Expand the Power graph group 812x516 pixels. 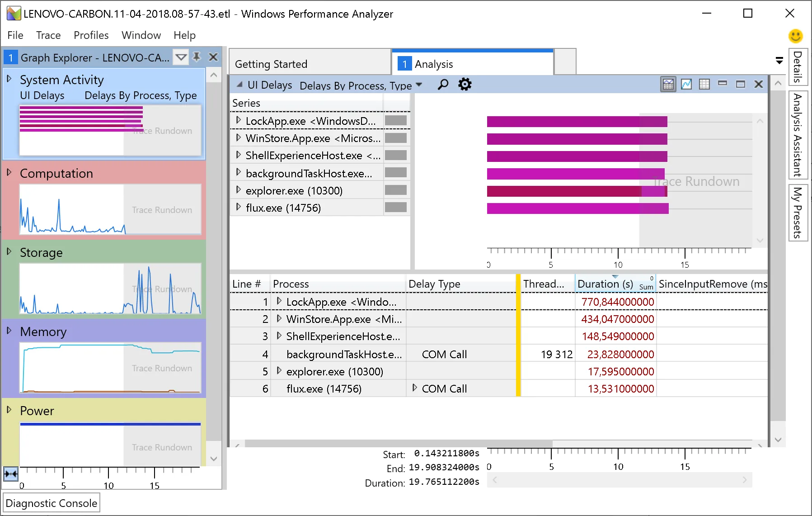(9, 410)
